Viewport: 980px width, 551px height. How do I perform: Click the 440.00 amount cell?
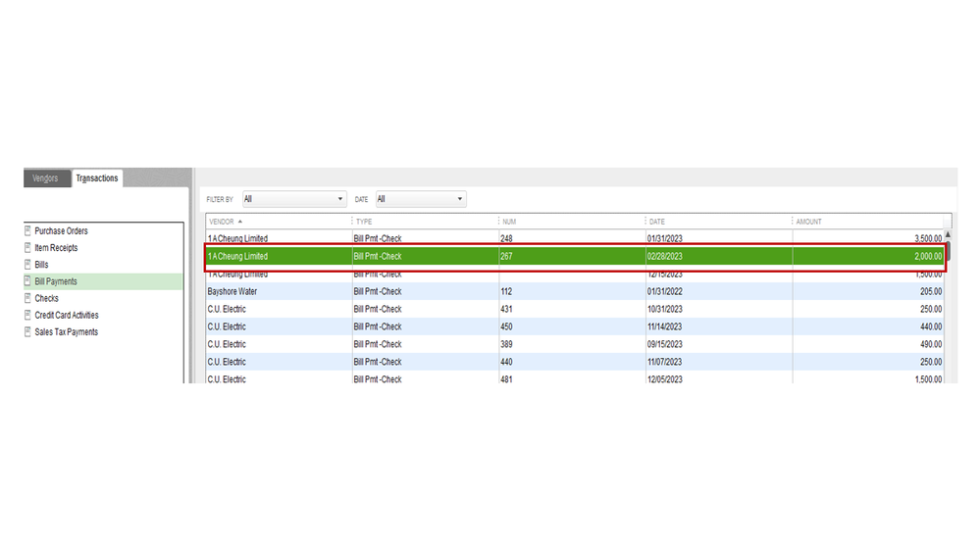pos(931,326)
